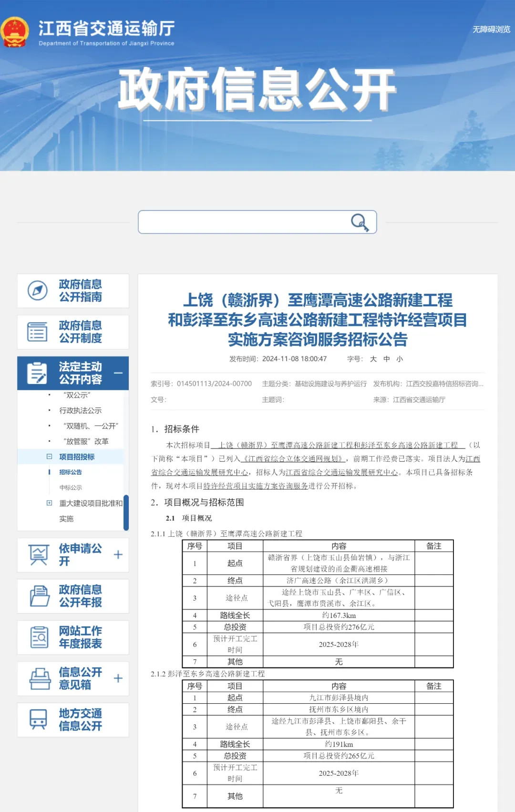Expand 依申请公开 with the plus sign
The height and width of the screenshot is (812, 515).
point(118,554)
